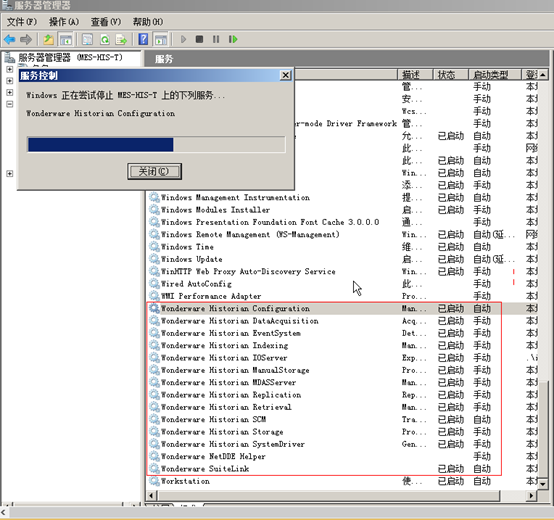Image resolution: width=554 pixels, height=520 pixels.
Task: Restart the service with the restart icon
Action: pyautogui.click(x=233, y=39)
